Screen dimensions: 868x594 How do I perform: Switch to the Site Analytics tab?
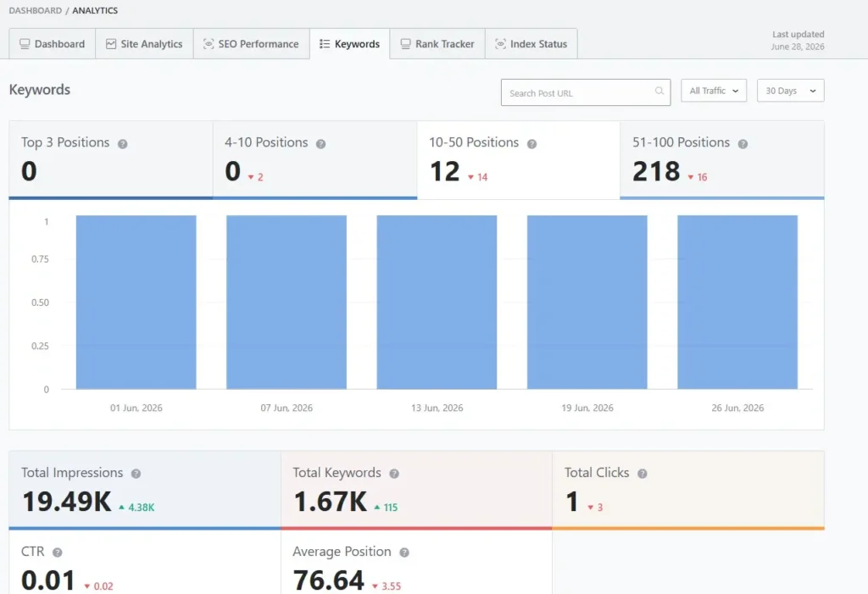[x=144, y=44]
